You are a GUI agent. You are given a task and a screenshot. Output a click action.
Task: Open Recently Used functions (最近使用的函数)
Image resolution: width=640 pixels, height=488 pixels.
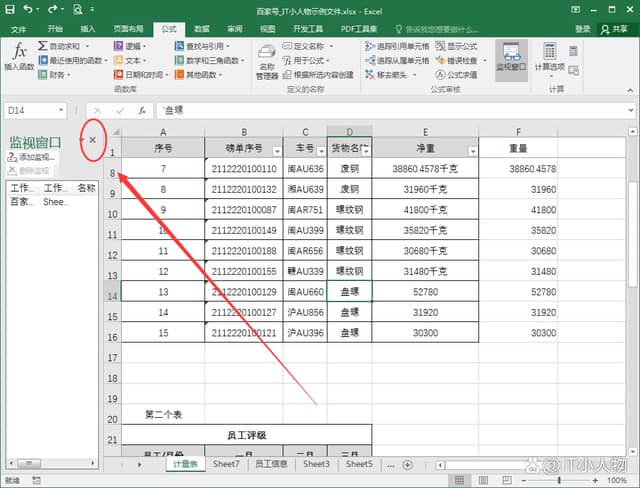[x=73, y=60]
